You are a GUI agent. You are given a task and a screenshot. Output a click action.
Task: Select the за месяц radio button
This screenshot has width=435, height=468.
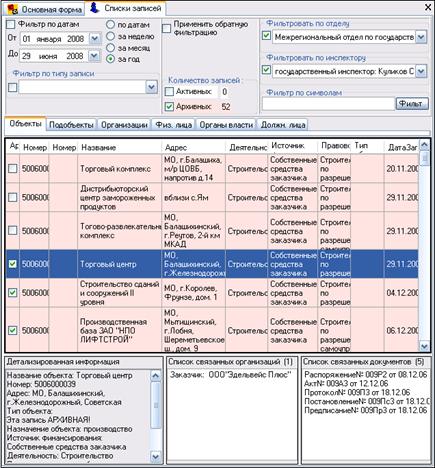coord(110,48)
